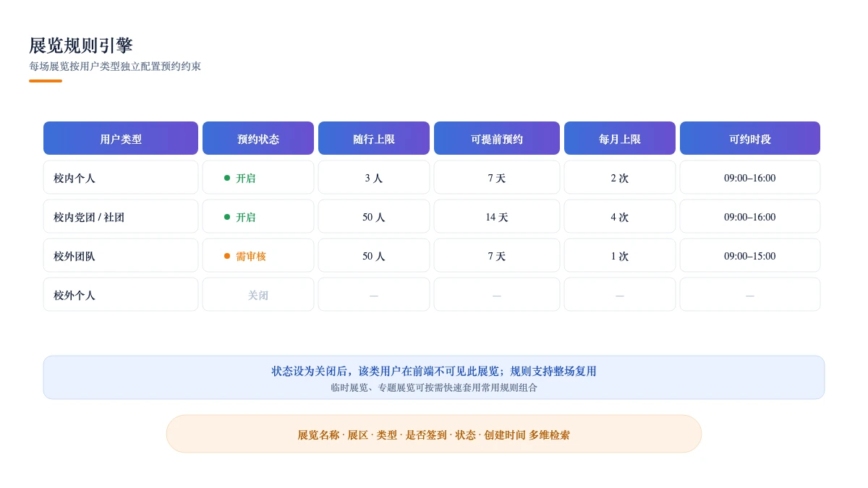Screen dimensions: 868x488
Task: Select the 随行上限 column header
Action: pos(374,138)
